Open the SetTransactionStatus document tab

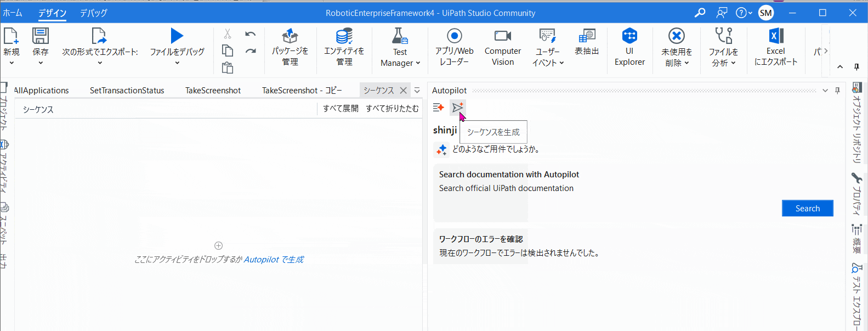point(127,91)
